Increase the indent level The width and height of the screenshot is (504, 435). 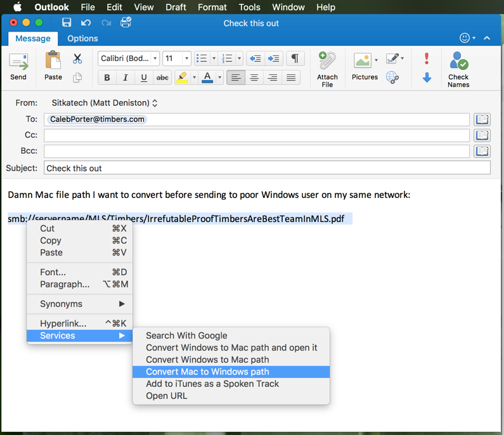274,58
